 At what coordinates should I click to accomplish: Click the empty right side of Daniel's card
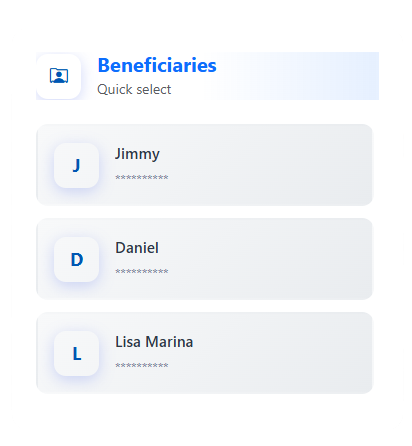pos(283,259)
